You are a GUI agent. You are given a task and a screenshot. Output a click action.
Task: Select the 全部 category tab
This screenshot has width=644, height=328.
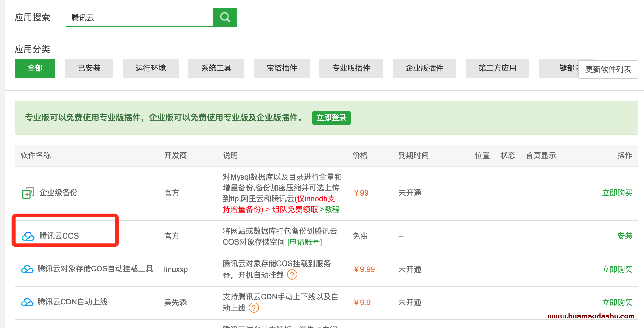click(35, 68)
